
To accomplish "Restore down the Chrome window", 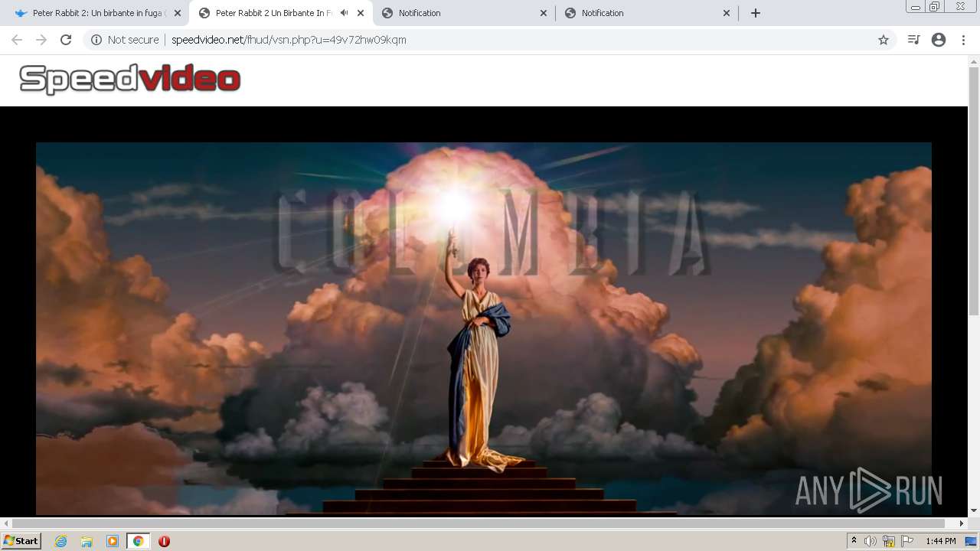I will click(x=935, y=7).
